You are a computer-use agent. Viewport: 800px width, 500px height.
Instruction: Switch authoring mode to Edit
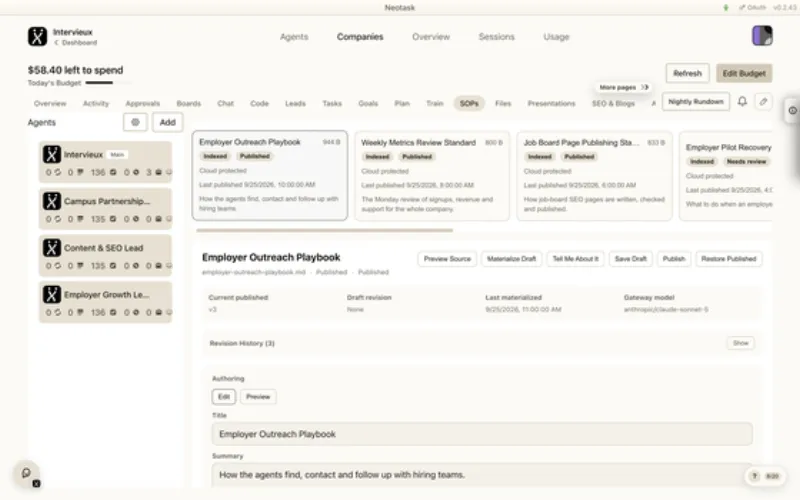tap(224, 396)
